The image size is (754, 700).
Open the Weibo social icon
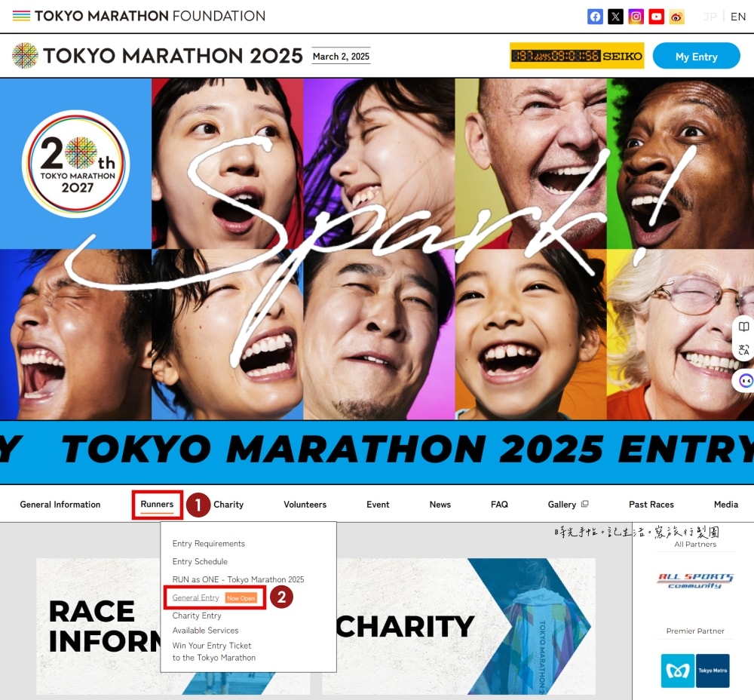676,17
